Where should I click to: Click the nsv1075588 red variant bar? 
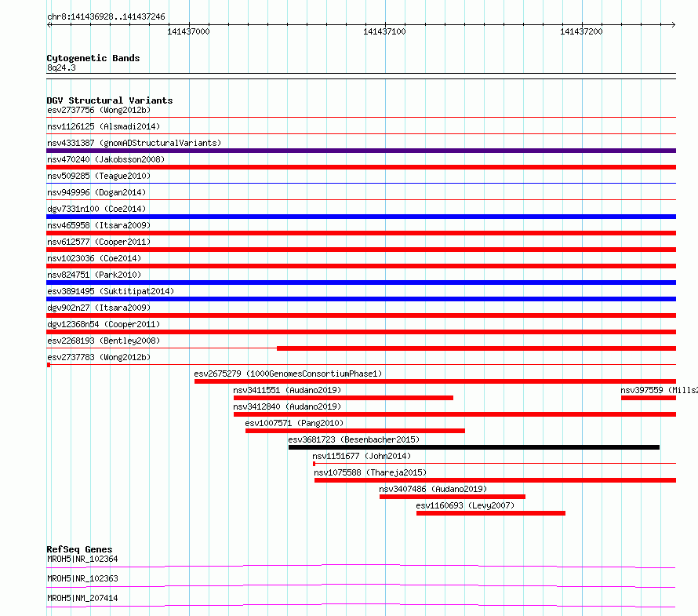point(495,480)
